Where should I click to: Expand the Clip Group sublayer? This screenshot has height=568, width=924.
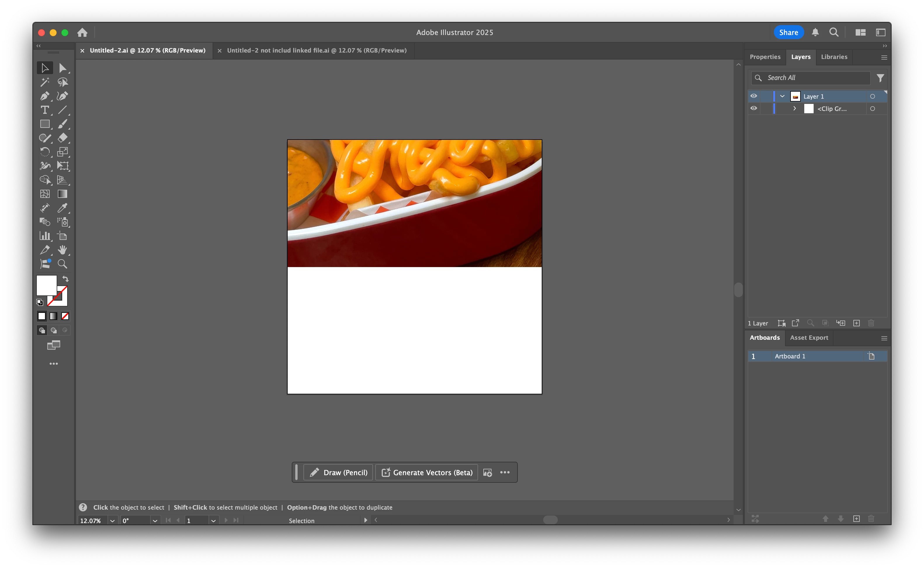coord(794,109)
